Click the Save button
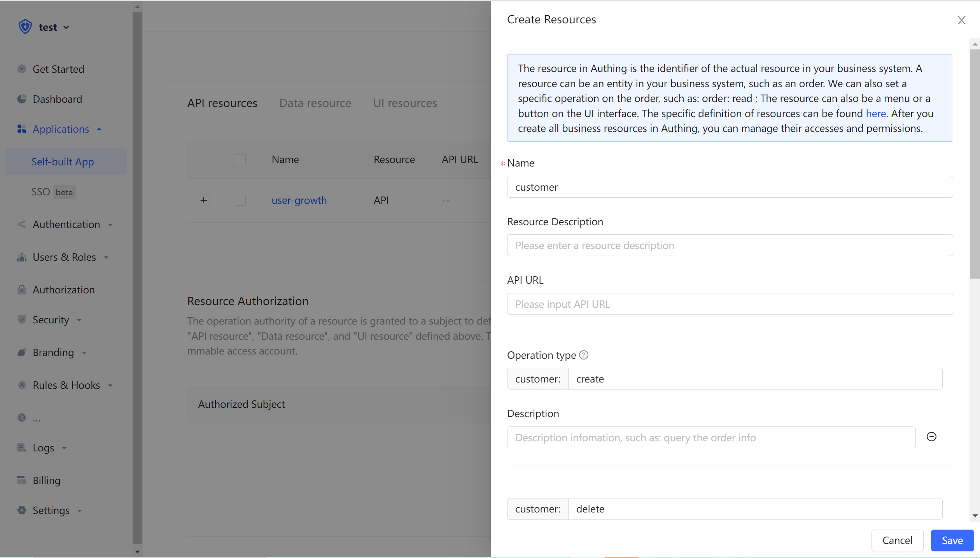The image size is (980, 558). point(952,540)
